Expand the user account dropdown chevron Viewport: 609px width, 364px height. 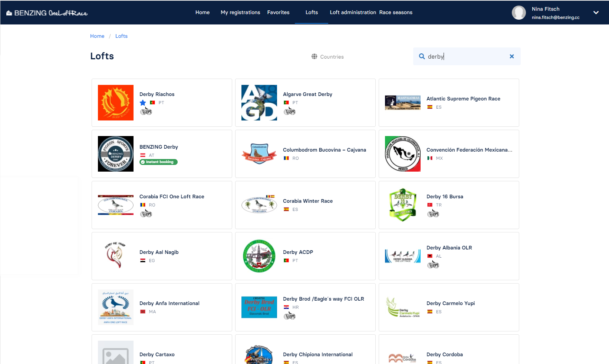coord(596,13)
